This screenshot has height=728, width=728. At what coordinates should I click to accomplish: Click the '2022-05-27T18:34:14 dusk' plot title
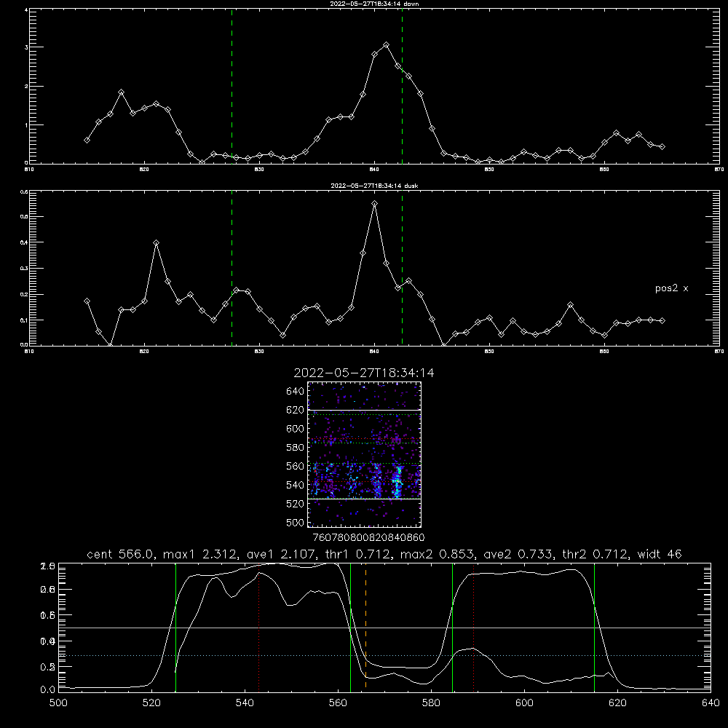tap(374, 186)
